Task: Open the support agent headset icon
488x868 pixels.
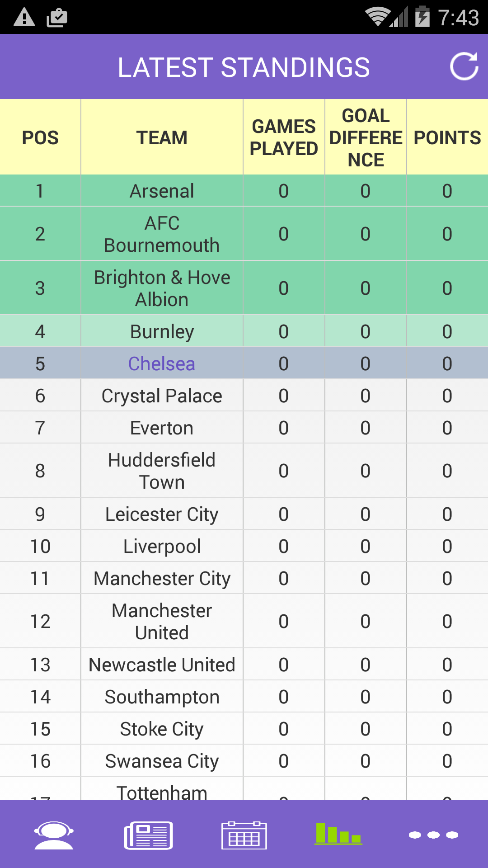Action: point(54,835)
